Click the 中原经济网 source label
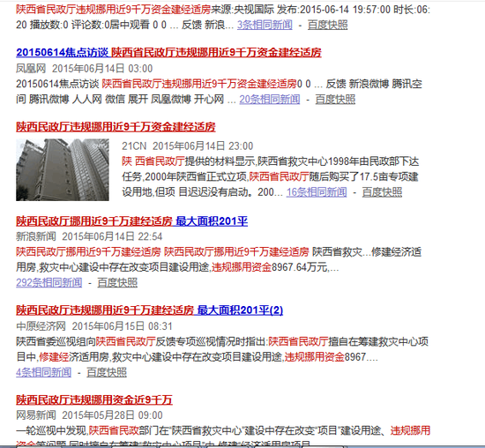The height and width of the screenshot is (448, 485). tap(41, 325)
